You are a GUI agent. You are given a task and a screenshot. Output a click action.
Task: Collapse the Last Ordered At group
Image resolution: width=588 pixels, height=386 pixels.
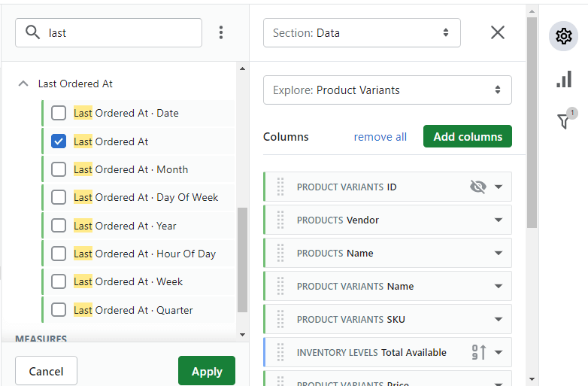coord(23,84)
